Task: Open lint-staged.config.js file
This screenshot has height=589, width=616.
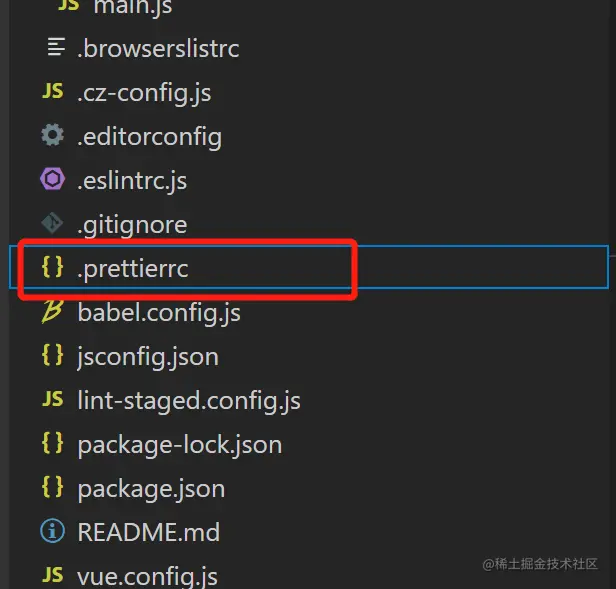Action: (x=189, y=401)
